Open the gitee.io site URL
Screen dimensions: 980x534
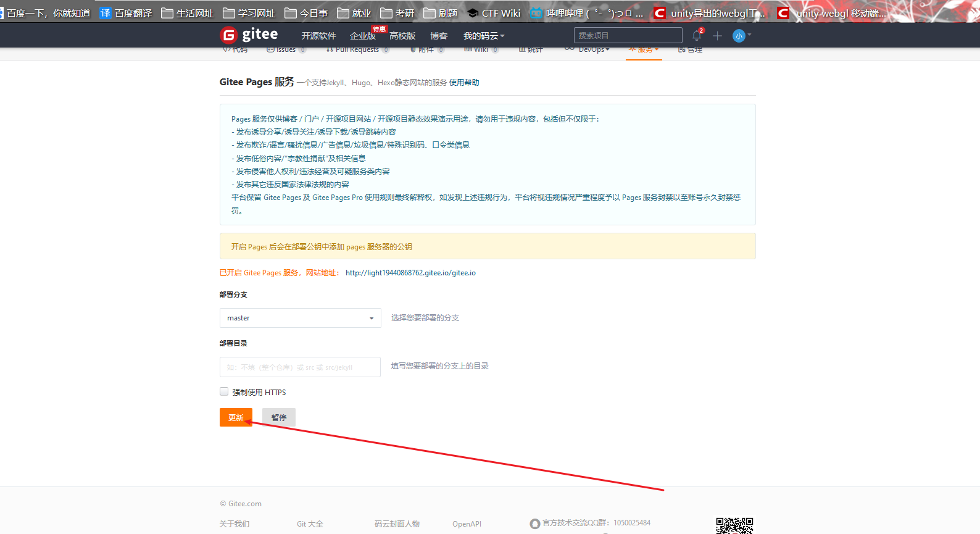click(x=410, y=273)
